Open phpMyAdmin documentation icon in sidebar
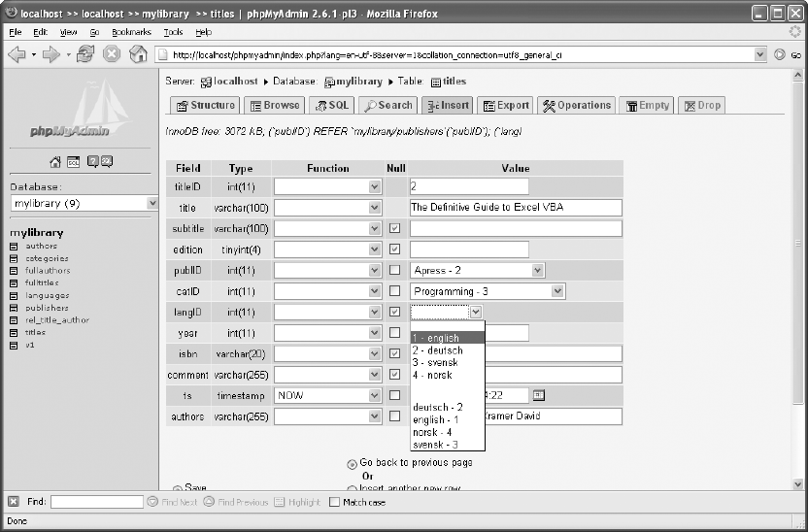808x532 pixels. (93, 162)
